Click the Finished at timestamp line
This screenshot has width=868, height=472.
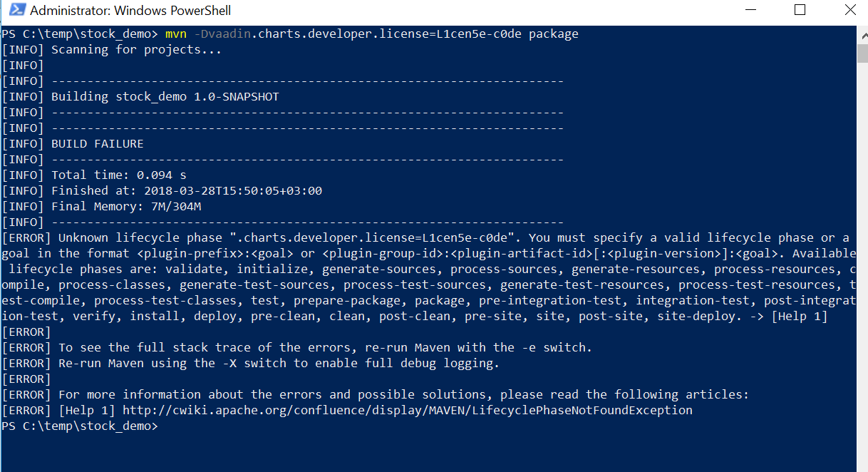(162, 191)
